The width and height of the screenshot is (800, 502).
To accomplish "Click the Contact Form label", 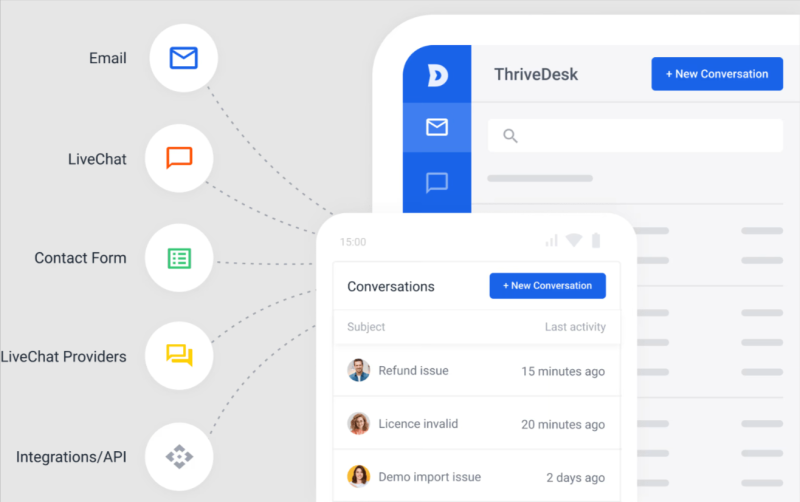I will click(80, 258).
